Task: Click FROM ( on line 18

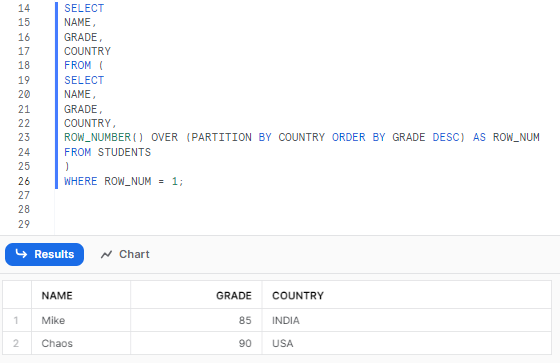Action: tap(84, 65)
